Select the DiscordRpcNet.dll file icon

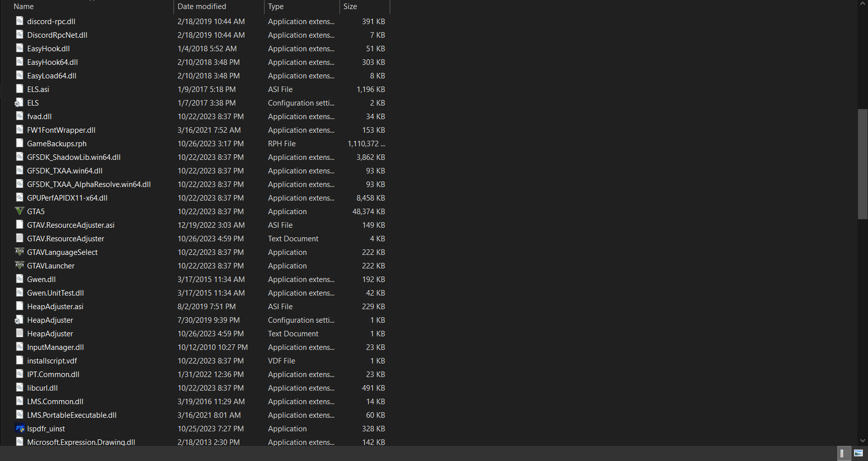(x=20, y=35)
